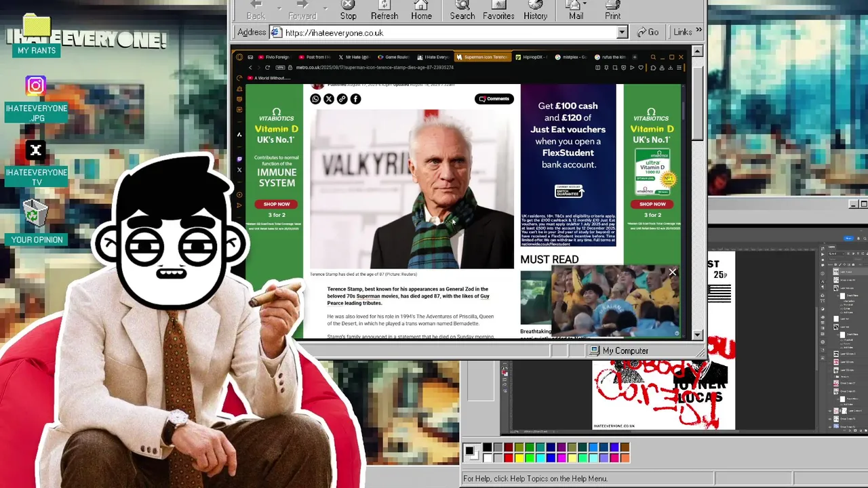
Task: Select orange color in Paint palette
Action: coord(625,458)
